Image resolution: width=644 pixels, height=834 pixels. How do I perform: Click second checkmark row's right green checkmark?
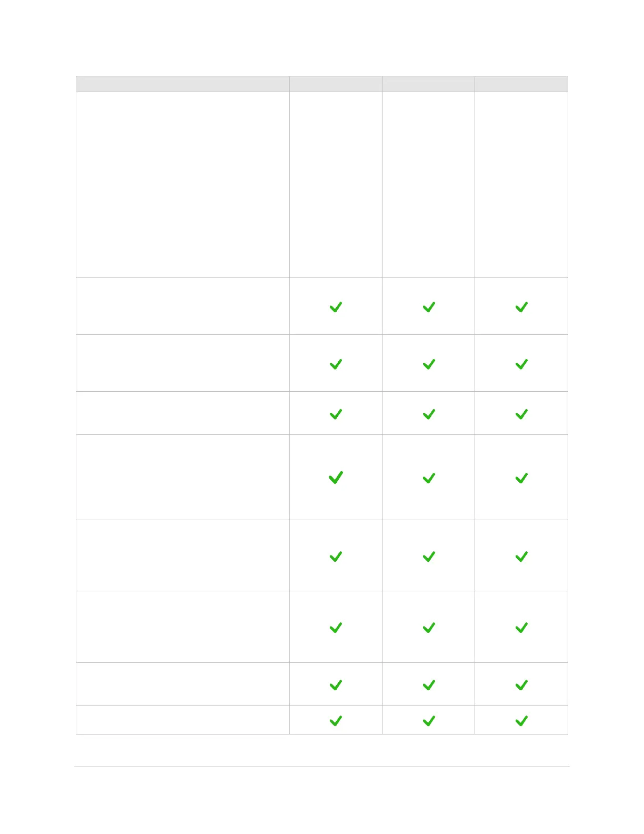pos(521,364)
